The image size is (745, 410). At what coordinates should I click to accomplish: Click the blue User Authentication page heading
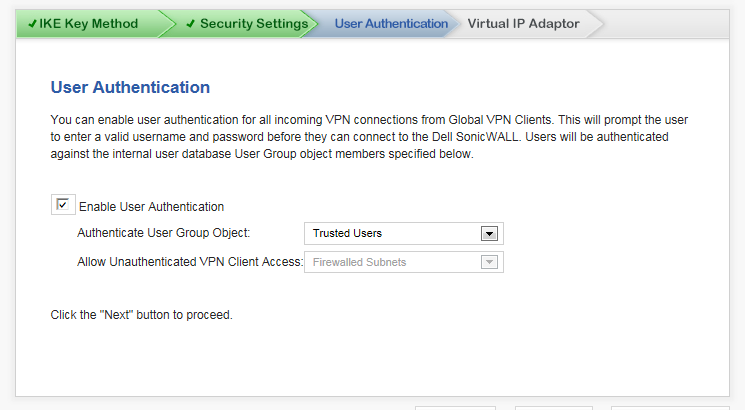click(x=130, y=87)
